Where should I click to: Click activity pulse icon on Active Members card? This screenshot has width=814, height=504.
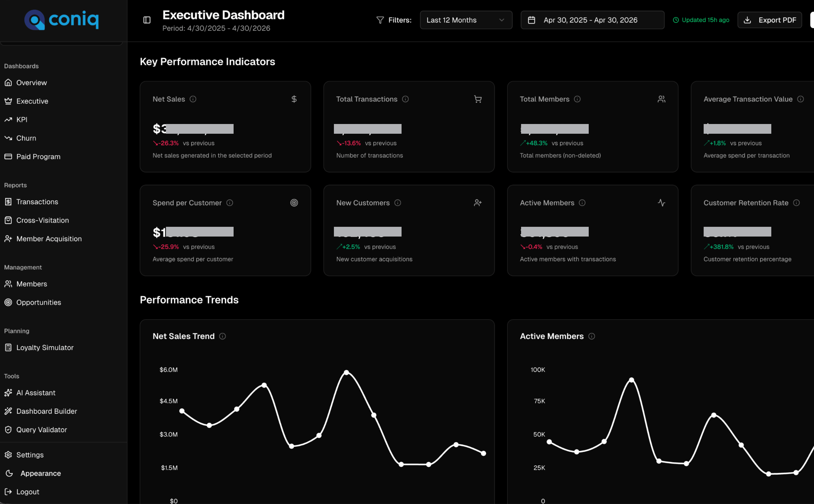click(x=662, y=203)
